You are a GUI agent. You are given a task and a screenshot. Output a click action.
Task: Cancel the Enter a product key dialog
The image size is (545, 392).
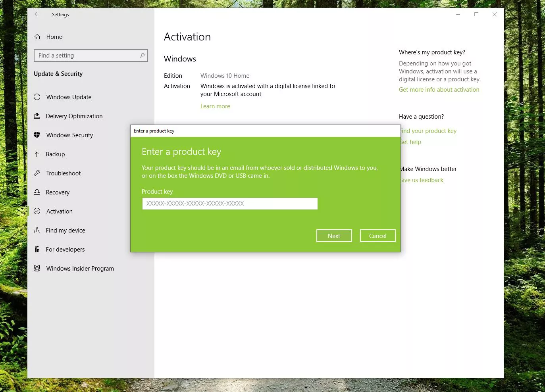[x=378, y=236]
